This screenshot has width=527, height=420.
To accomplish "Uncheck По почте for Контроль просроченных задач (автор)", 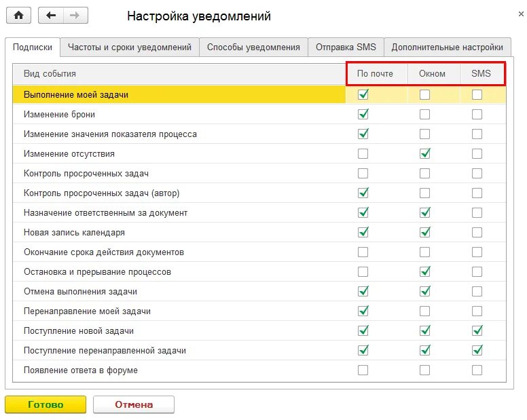I will (363, 193).
